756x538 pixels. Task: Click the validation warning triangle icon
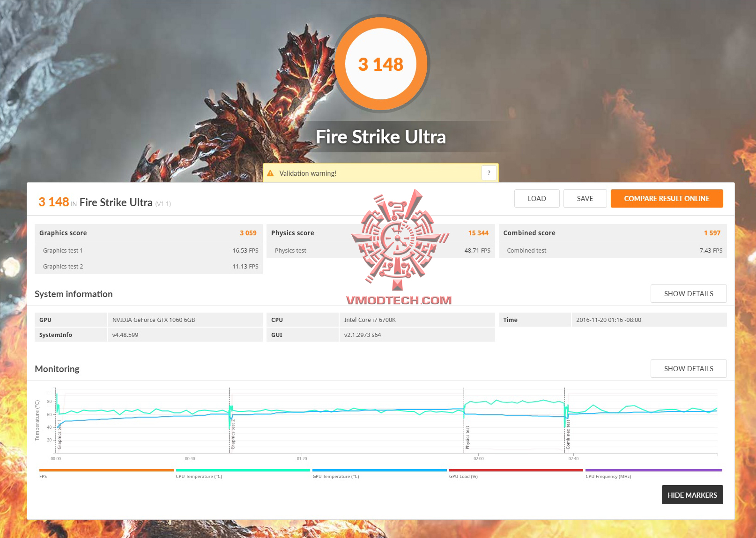pyautogui.click(x=270, y=173)
